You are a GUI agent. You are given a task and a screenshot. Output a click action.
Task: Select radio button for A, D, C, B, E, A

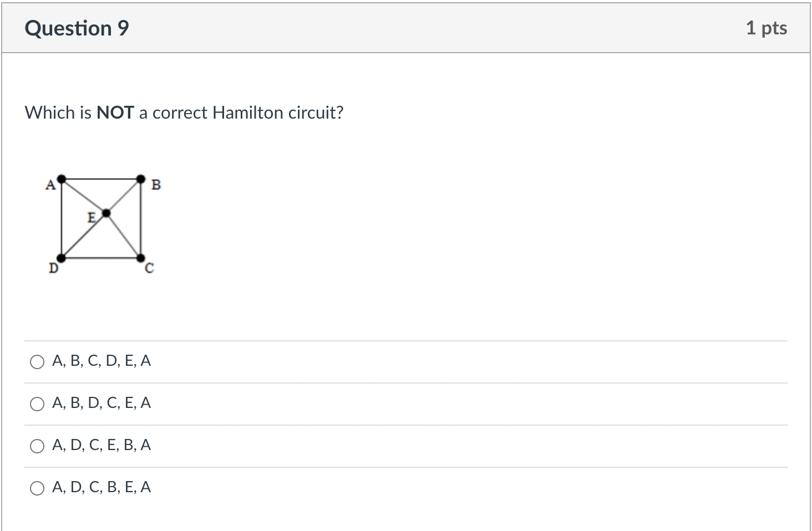[37, 488]
